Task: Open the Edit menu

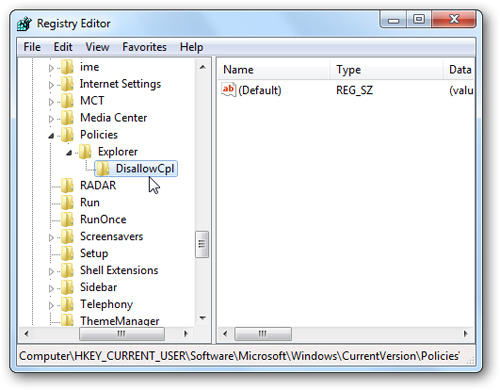Action: [x=63, y=47]
